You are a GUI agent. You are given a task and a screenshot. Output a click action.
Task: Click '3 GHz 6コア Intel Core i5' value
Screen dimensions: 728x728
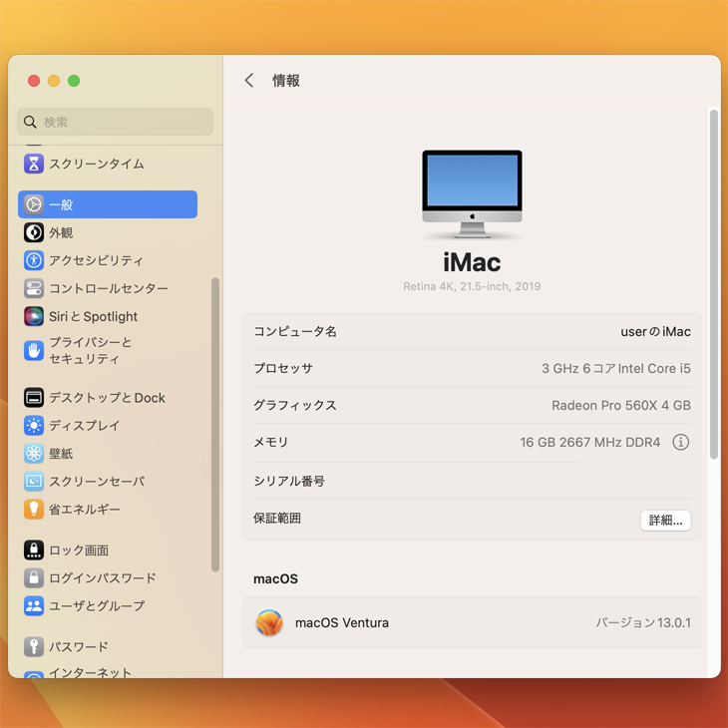616,368
